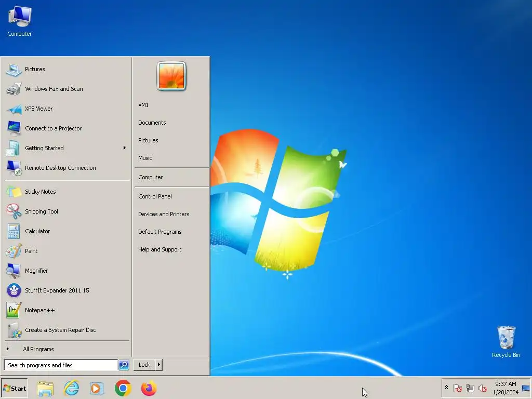The height and width of the screenshot is (399, 532).
Task: Click the Show desktop button
Action: point(526,388)
